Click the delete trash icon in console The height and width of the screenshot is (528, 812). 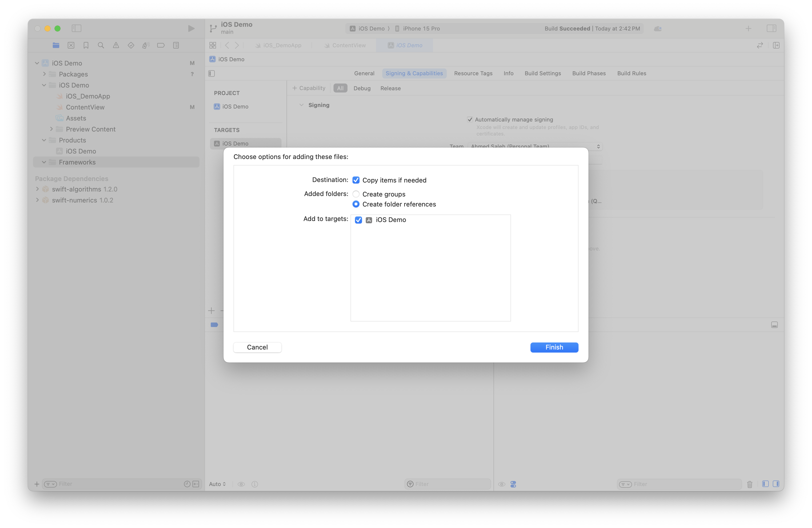749,484
